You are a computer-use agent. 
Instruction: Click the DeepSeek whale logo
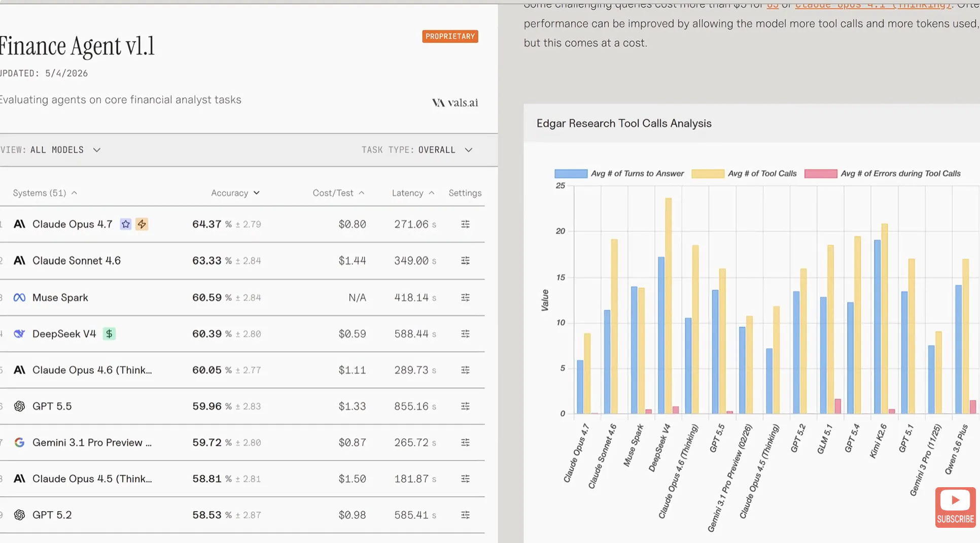[x=19, y=334]
